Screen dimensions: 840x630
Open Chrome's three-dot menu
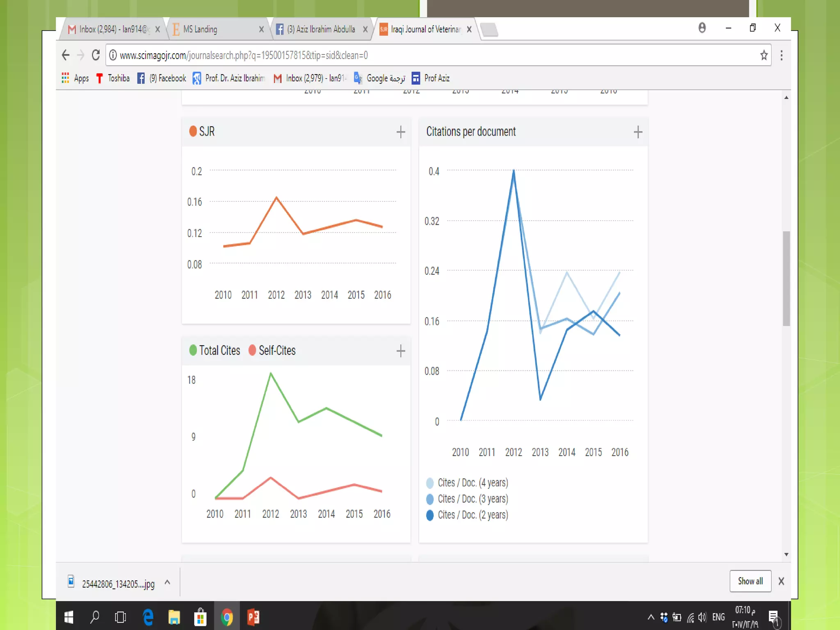pyautogui.click(x=781, y=55)
